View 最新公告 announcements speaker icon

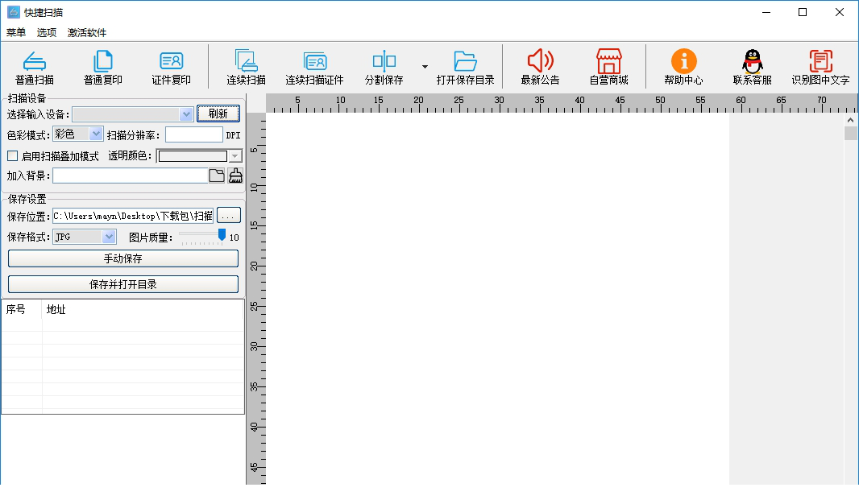540,61
